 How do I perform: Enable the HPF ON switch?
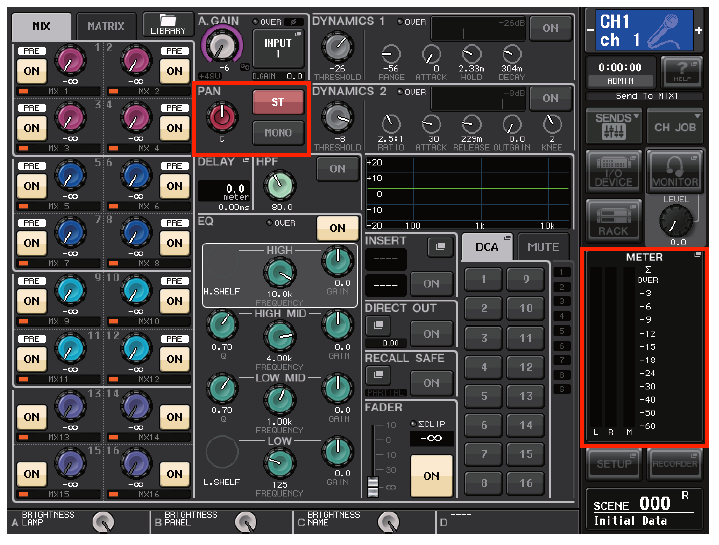[x=337, y=169]
